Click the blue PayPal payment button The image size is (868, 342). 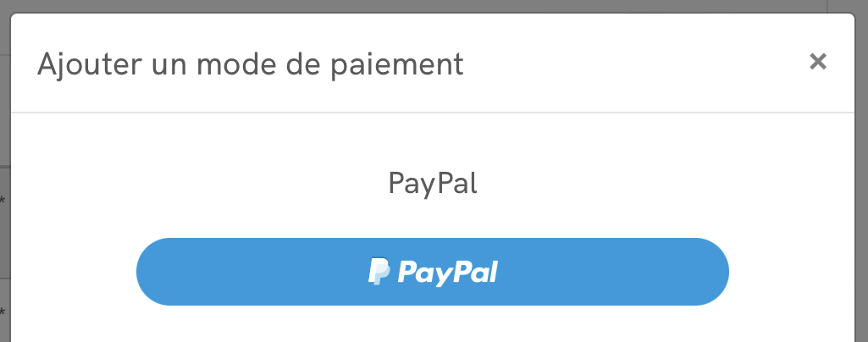[433, 272]
